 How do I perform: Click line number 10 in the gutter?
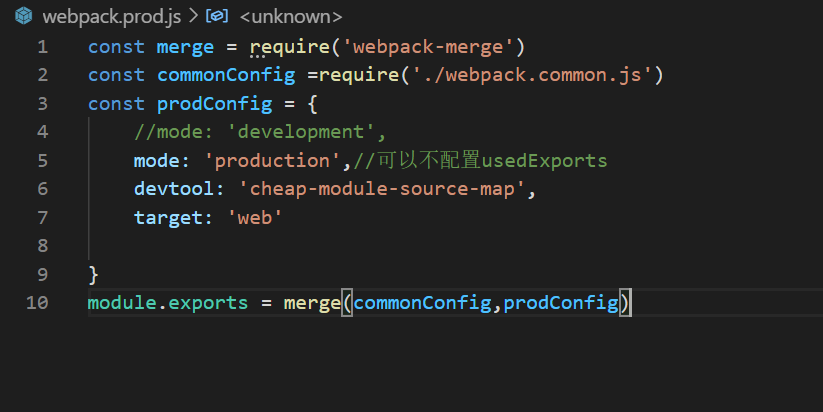[x=37, y=303]
